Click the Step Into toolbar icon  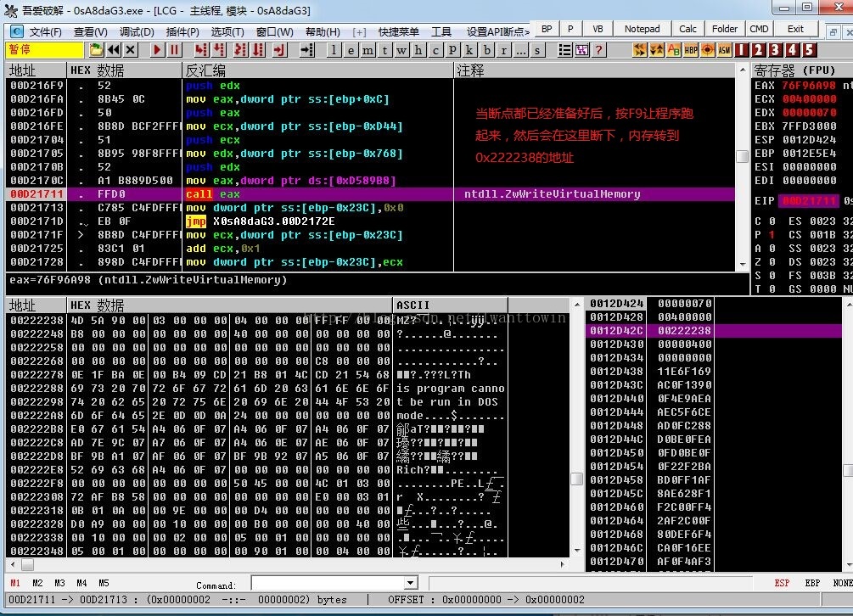pos(201,50)
